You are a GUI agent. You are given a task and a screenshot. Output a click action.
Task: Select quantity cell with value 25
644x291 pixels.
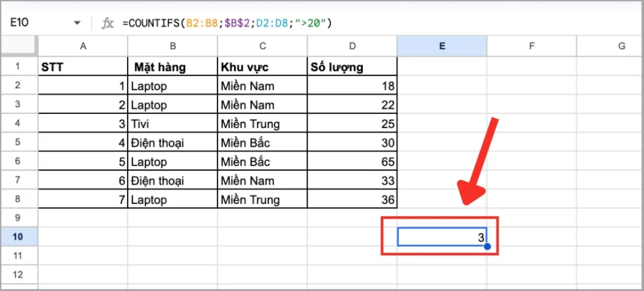point(352,123)
